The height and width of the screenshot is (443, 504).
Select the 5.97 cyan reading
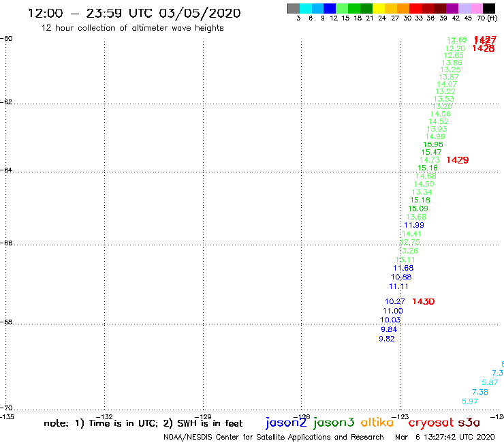(470, 401)
